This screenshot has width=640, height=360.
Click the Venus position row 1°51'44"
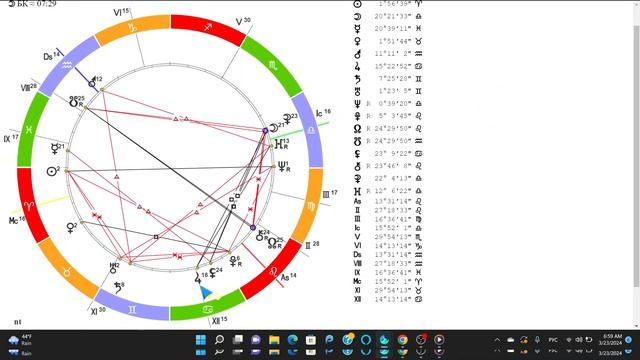388,41
